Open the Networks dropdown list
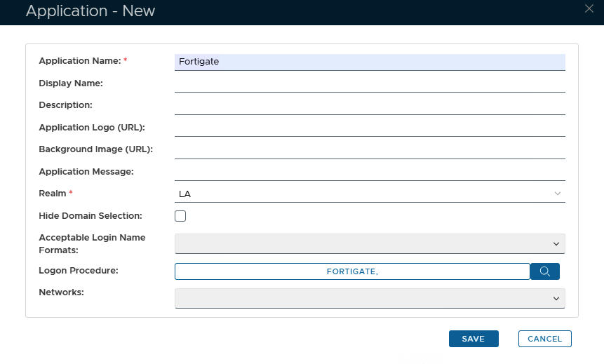This screenshot has height=364, width=604. click(370, 298)
